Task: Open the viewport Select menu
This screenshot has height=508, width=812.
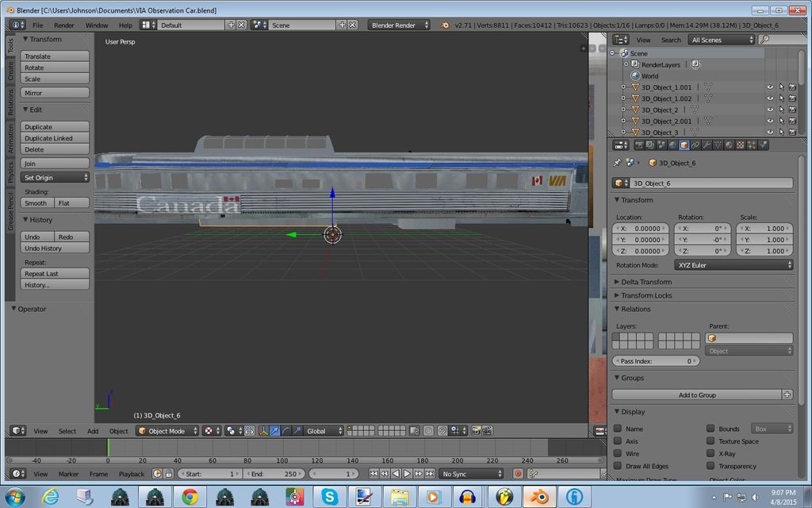Action: point(67,431)
